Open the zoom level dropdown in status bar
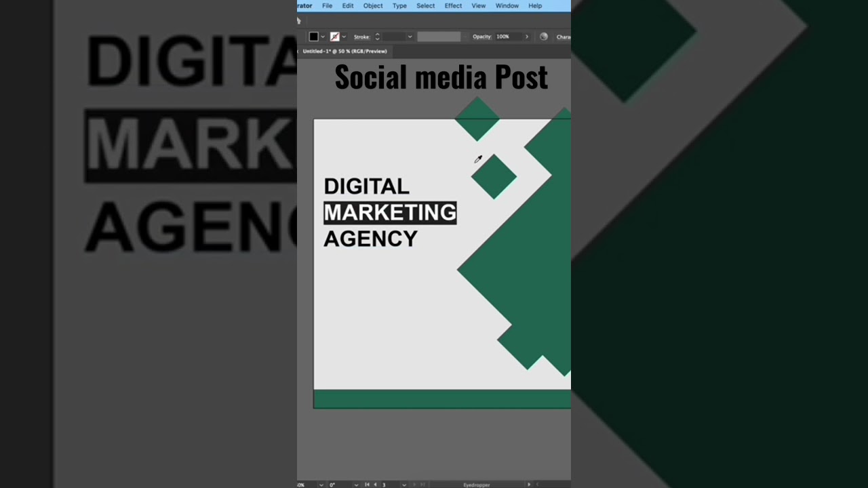The width and height of the screenshot is (868, 488). (321, 485)
